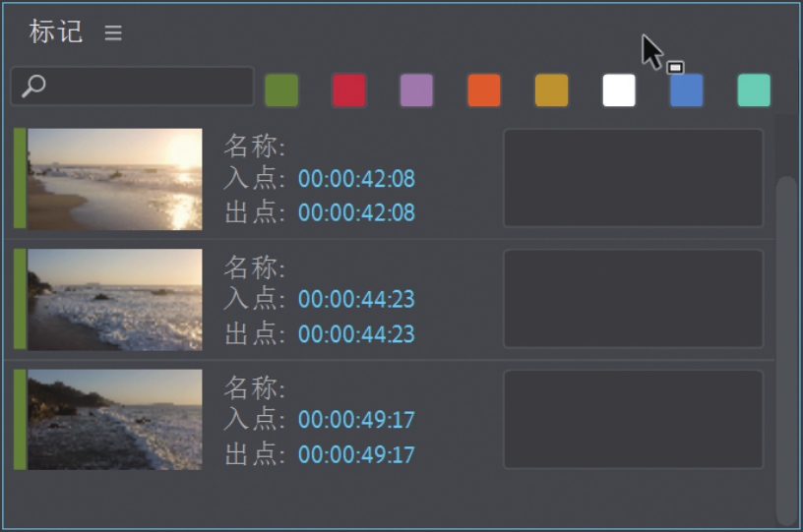Screen dimensions: 803x532
Task: Click the comment box of the first marker
Action: [633, 178]
